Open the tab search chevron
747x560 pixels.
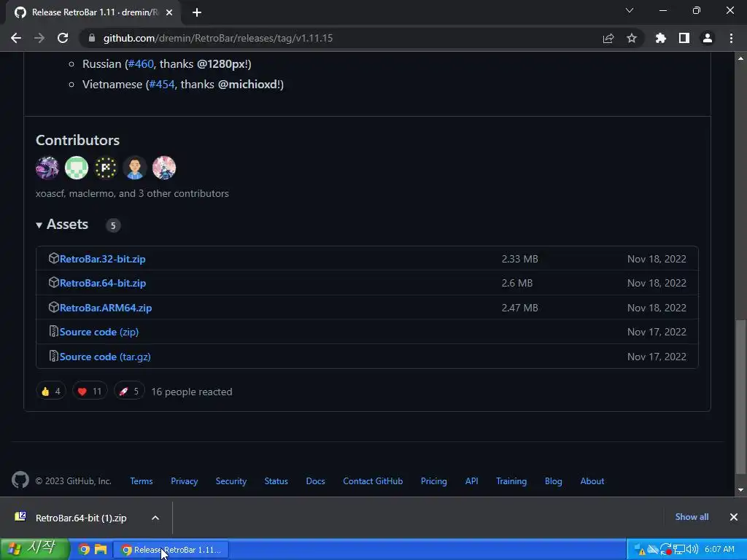[x=630, y=10]
